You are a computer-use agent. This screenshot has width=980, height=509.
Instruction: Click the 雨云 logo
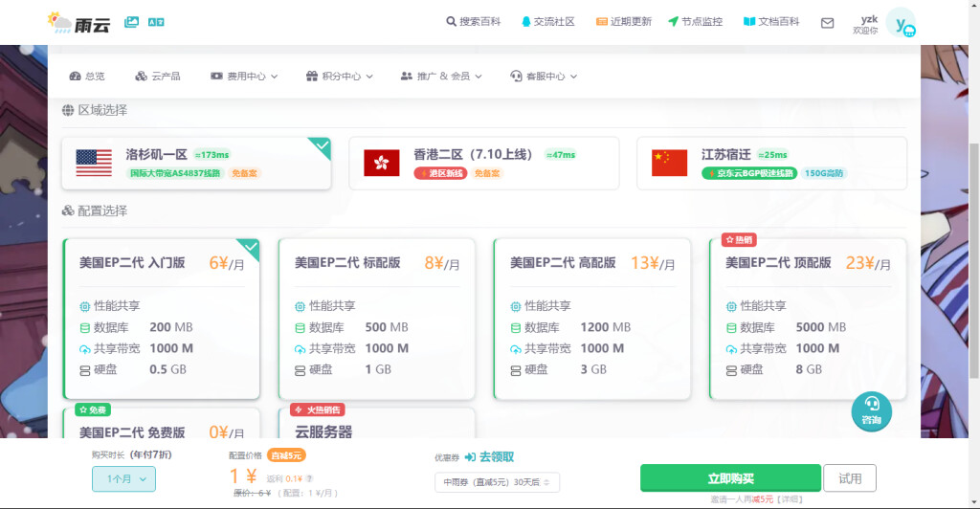click(x=78, y=23)
